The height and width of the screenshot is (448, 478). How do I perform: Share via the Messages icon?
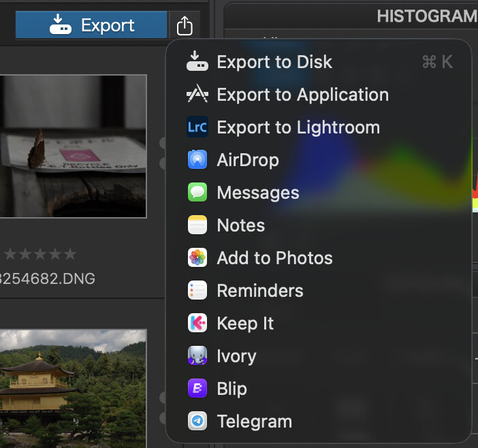pyautogui.click(x=197, y=193)
